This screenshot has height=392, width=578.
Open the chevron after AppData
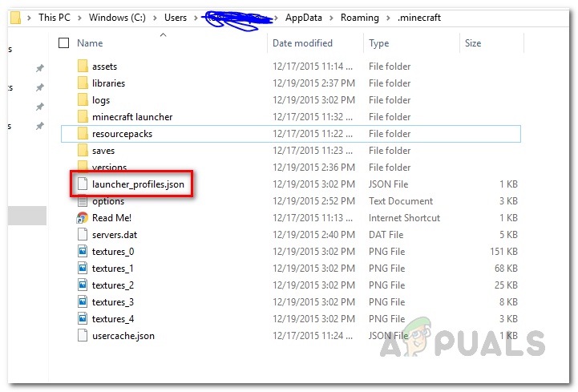(x=331, y=18)
